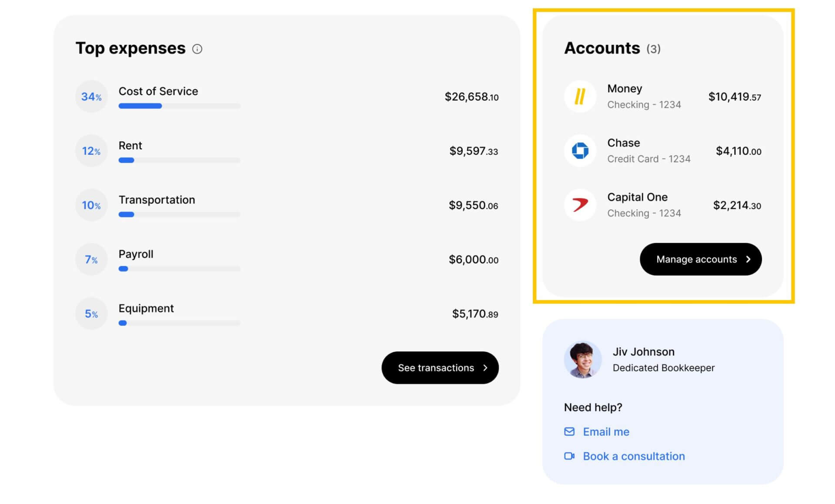Image resolution: width=835 pixels, height=504 pixels.
Task: Click the envelope icon next to Email me
Action: point(569,431)
